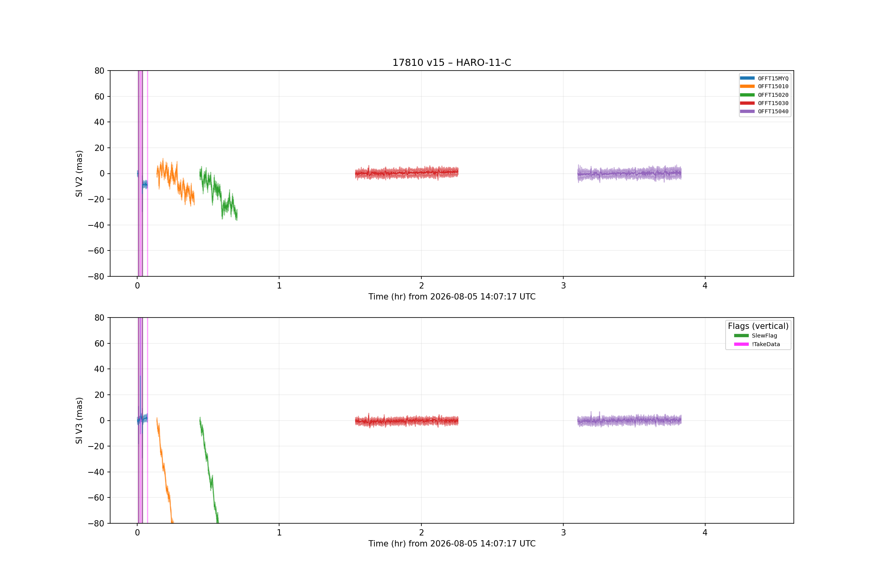The height and width of the screenshot is (588, 882).
Task: Select the OFFT15030 legend label
Action: coord(773,103)
